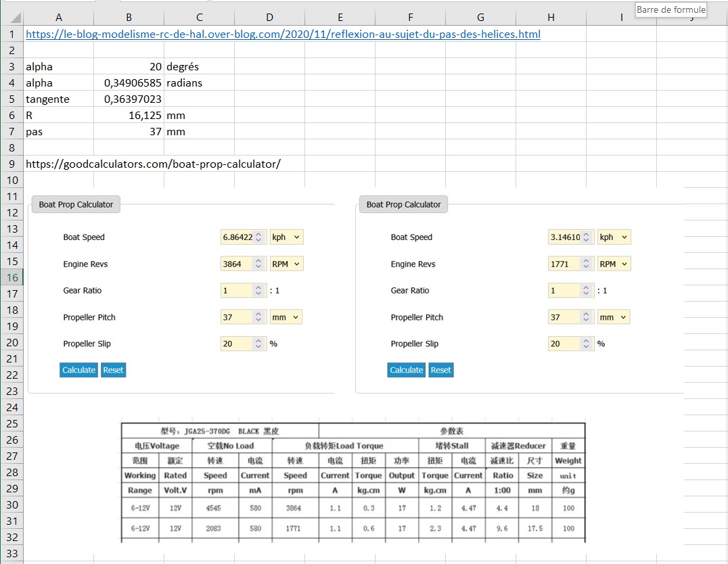This screenshot has height=564, width=728.
Task: Click left calculator's Boat Speed stepper arrows
Action: [258, 237]
